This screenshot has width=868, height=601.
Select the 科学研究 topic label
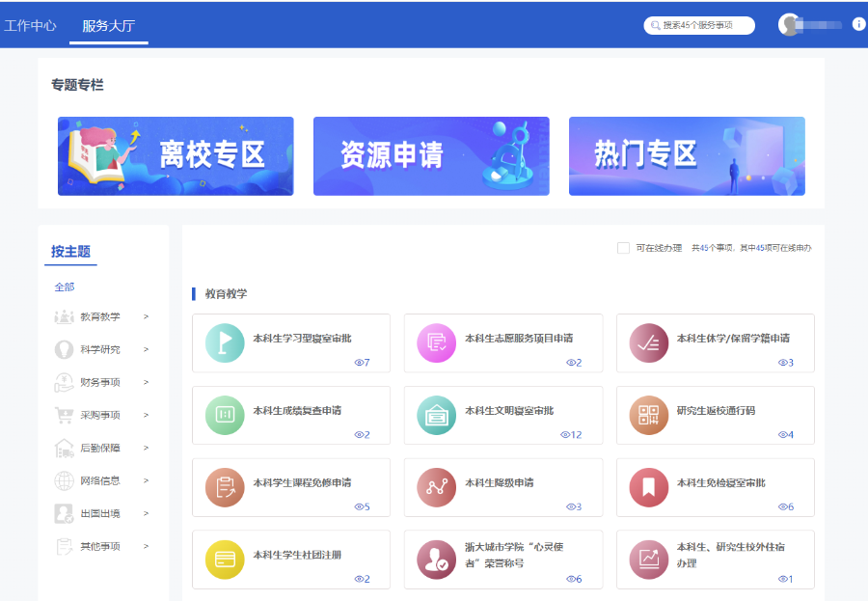click(100, 349)
